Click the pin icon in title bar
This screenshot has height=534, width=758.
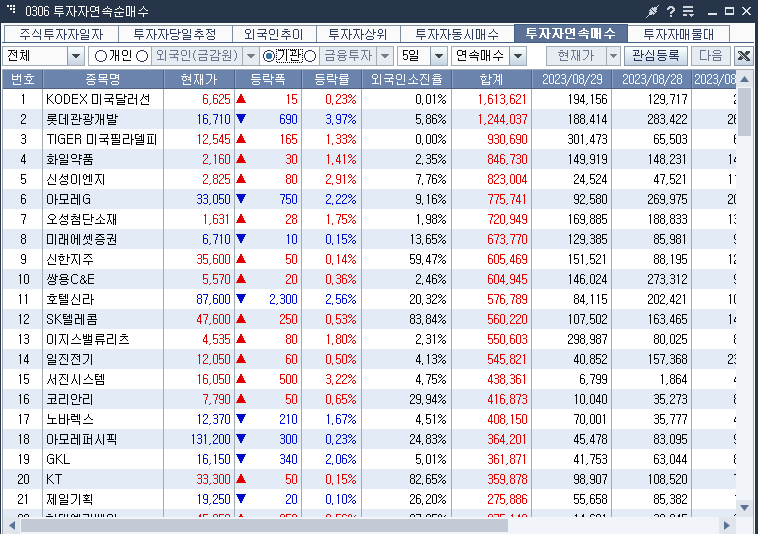[x=653, y=11]
